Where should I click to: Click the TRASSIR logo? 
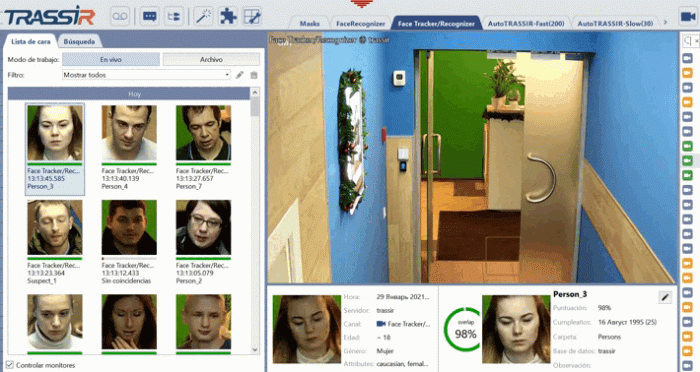click(x=50, y=17)
